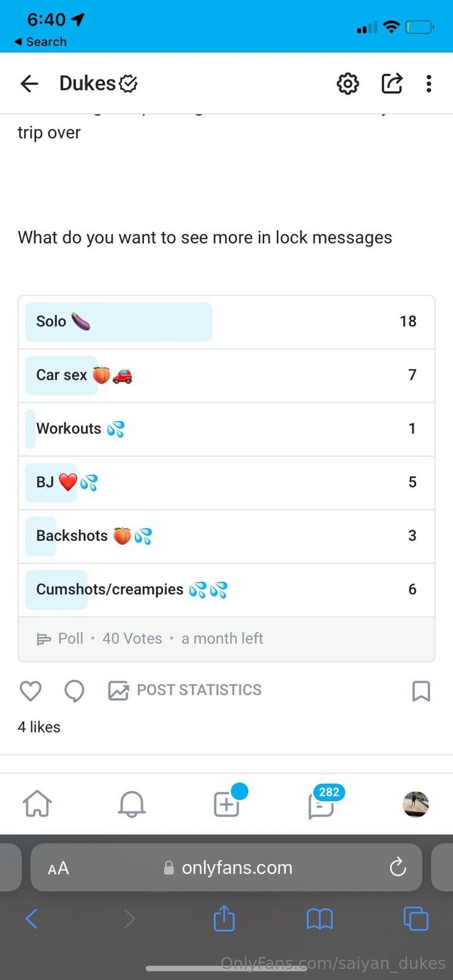Open the three-dot more options menu
453x980 pixels.
coord(429,83)
